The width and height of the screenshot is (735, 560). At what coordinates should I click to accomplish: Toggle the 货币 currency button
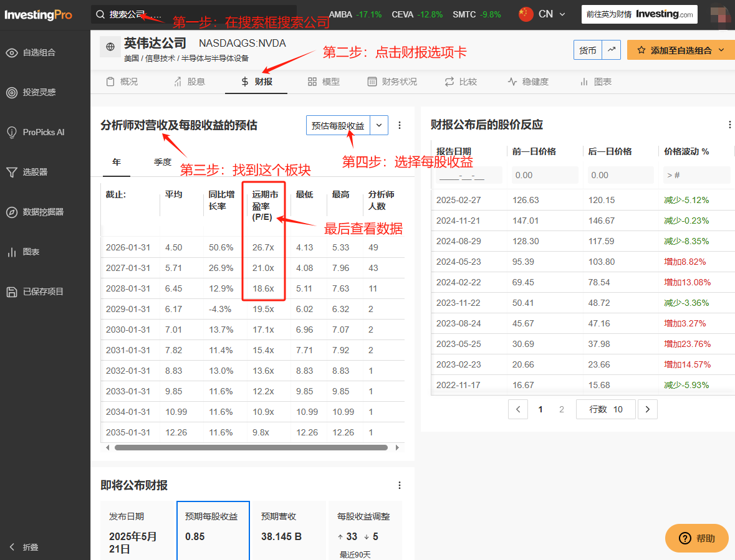point(587,50)
